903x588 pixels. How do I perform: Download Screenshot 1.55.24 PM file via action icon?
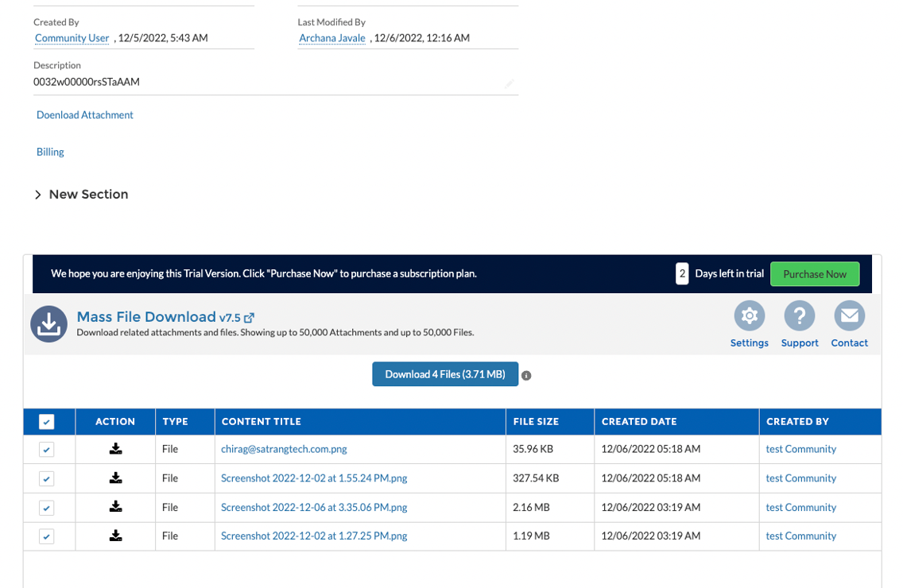[x=116, y=478]
